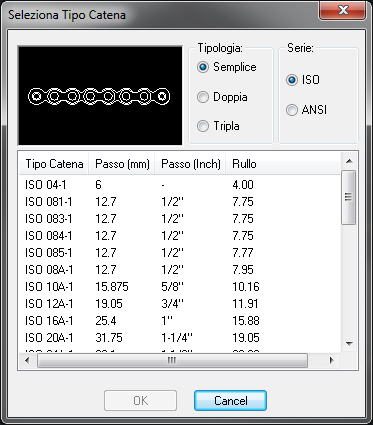Screen dimensions: 373x425
Task: Choose the Doppia radio option
Action: tap(222, 97)
